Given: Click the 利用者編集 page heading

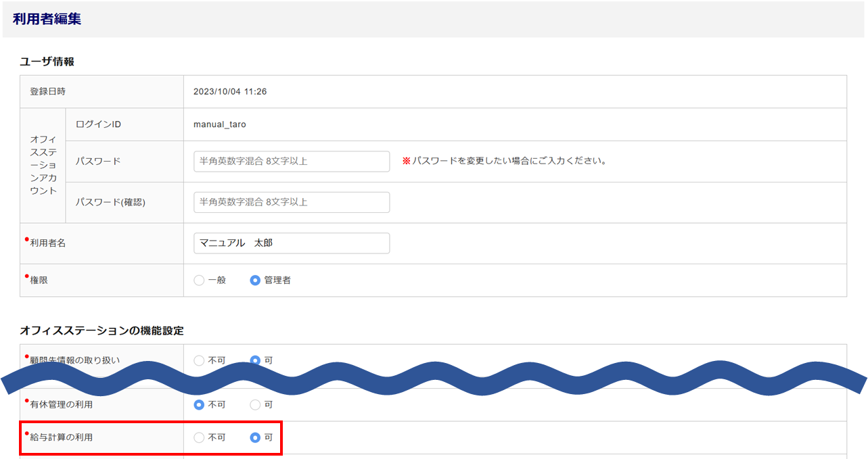Looking at the screenshot, I should click(47, 20).
